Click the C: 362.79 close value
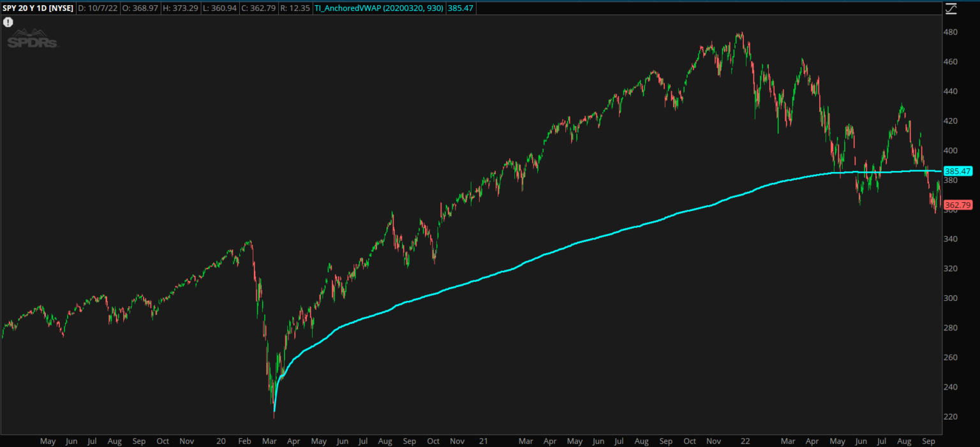The image size is (980, 447). coord(260,8)
